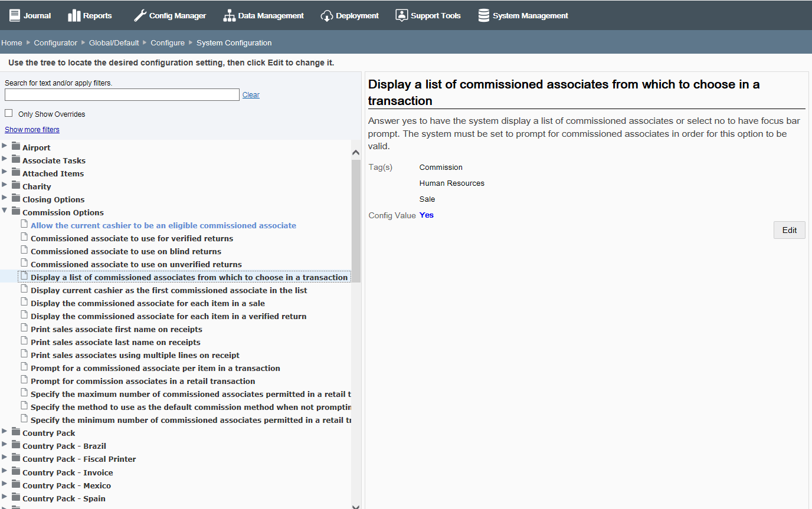Click the Deployment globe icon
Screen dimensions: 812x509
click(327, 15)
